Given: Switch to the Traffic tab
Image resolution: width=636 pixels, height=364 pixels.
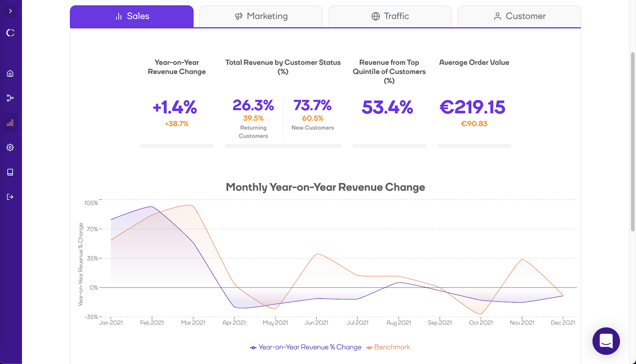Looking at the screenshot, I should (390, 16).
